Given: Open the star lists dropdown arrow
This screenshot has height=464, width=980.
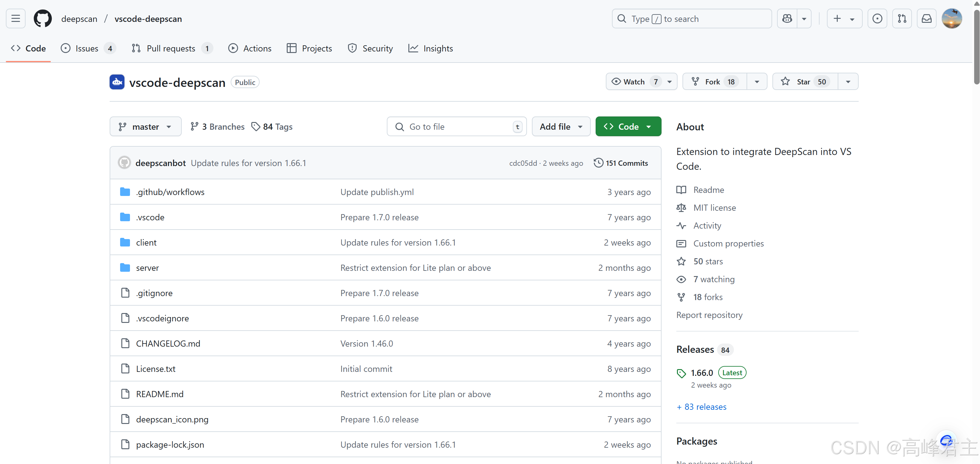Looking at the screenshot, I should (x=848, y=82).
